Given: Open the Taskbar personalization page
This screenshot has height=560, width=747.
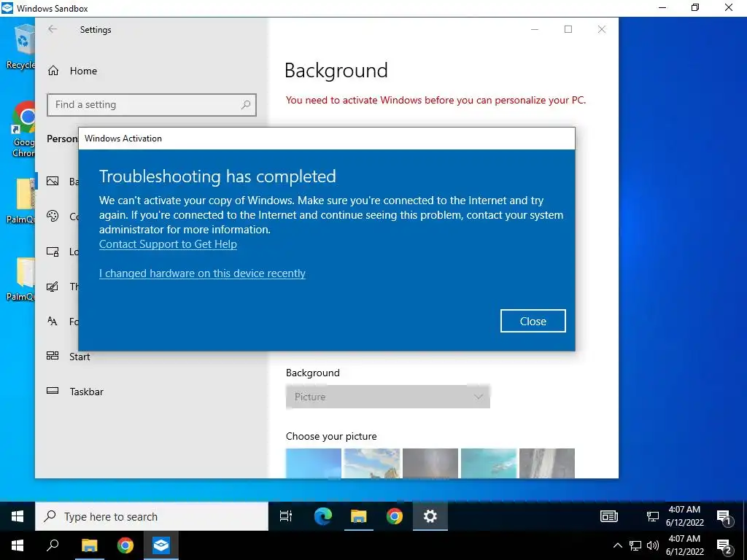Looking at the screenshot, I should (86, 392).
